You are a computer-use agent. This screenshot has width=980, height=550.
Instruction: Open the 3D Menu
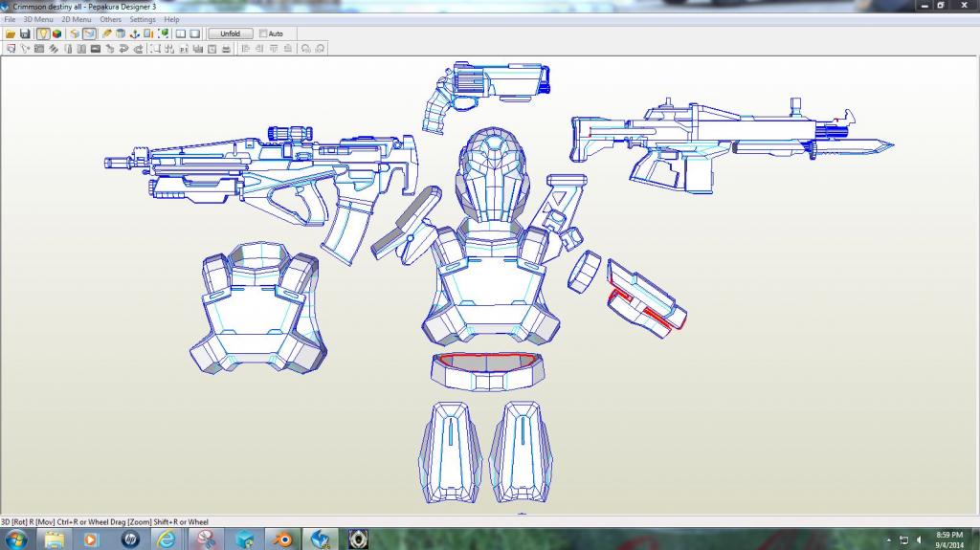38,19
